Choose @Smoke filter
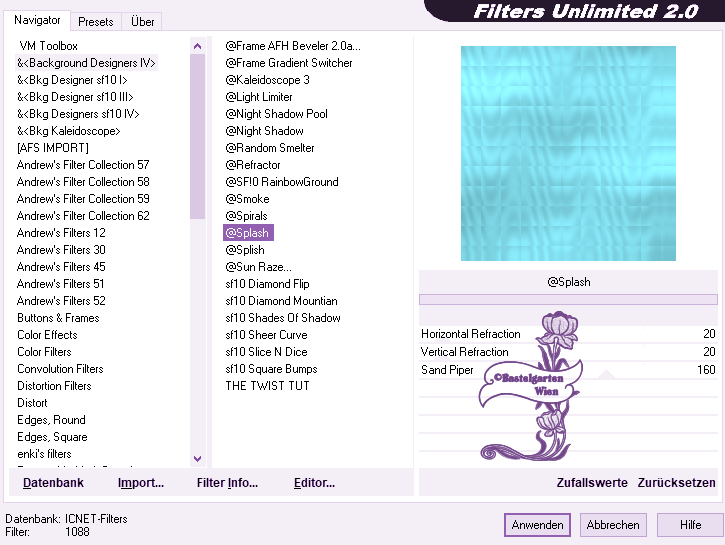 coord(247,199)
